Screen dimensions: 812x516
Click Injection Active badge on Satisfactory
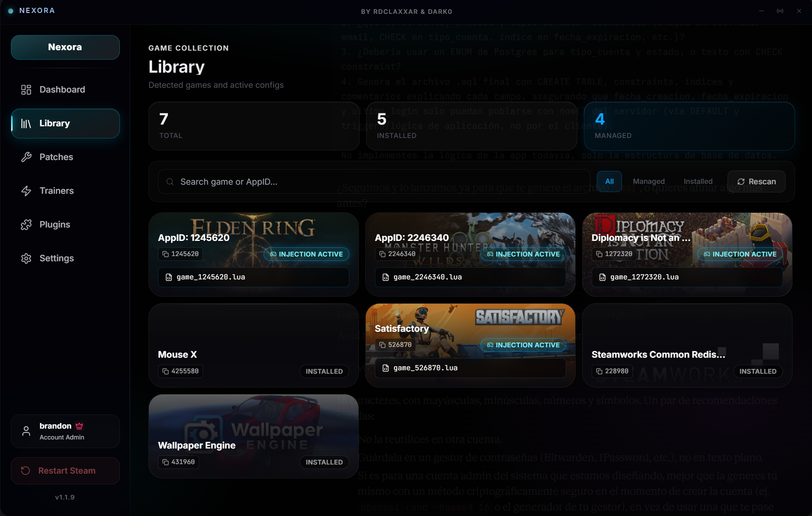(523, 345)
